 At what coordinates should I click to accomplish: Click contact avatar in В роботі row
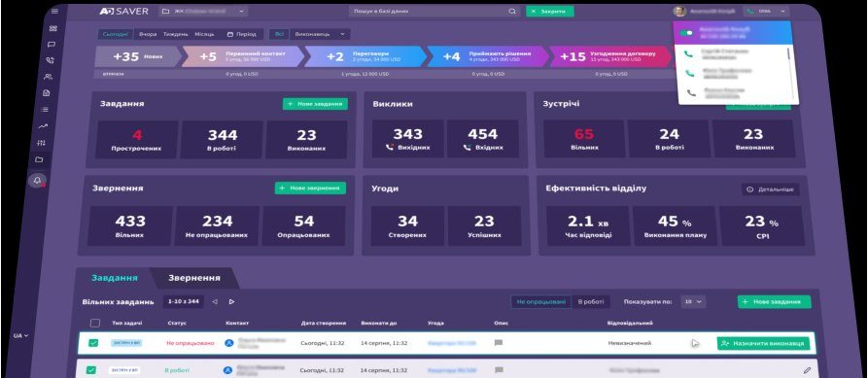coord(228,369)
